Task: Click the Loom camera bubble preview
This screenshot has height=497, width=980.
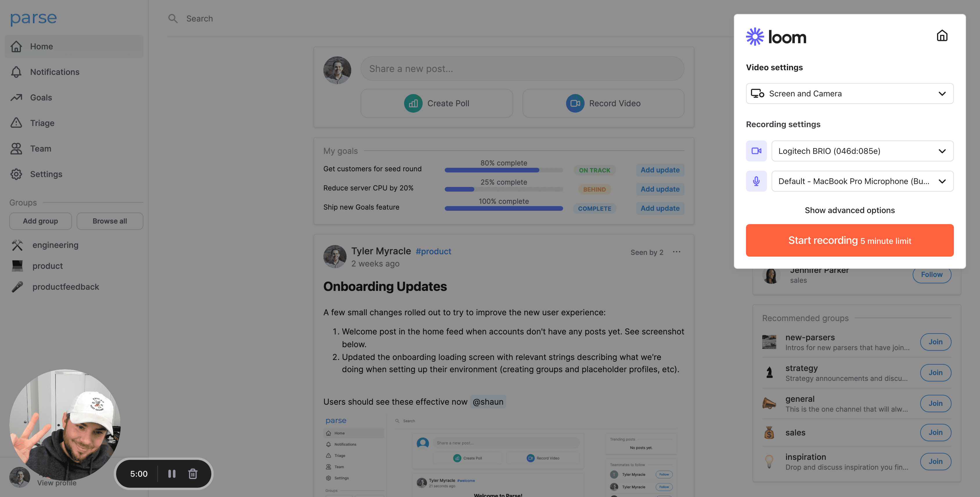Action: pos(65,424)
